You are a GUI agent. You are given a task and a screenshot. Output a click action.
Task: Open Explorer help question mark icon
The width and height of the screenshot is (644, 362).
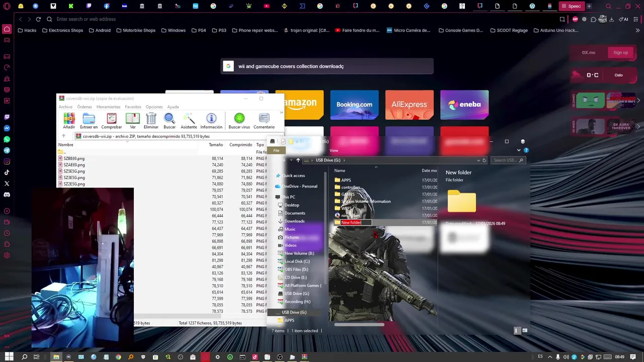point(526,150)
